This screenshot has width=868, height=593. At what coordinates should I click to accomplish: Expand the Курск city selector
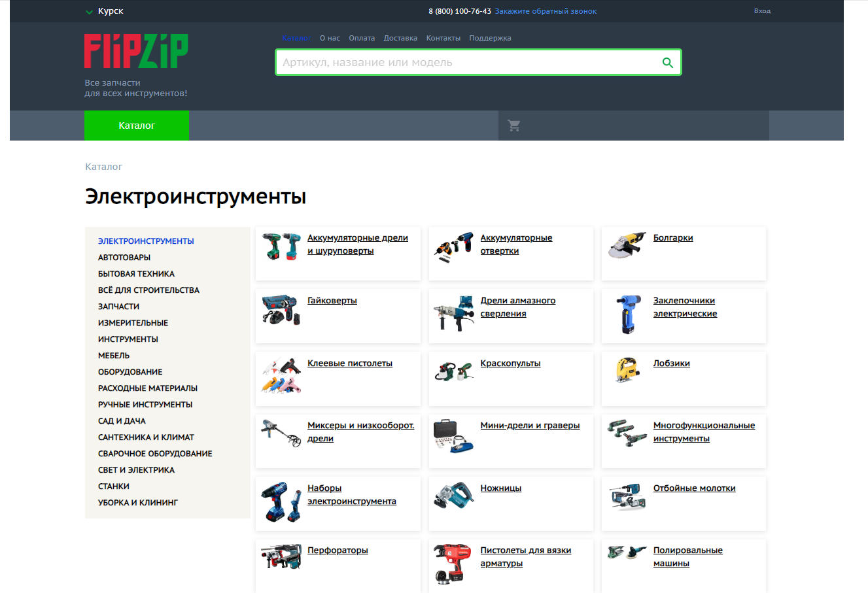point(104,11)
